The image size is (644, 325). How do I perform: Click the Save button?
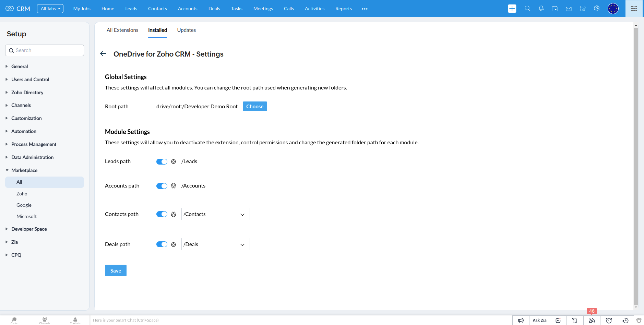click(116, 270)
